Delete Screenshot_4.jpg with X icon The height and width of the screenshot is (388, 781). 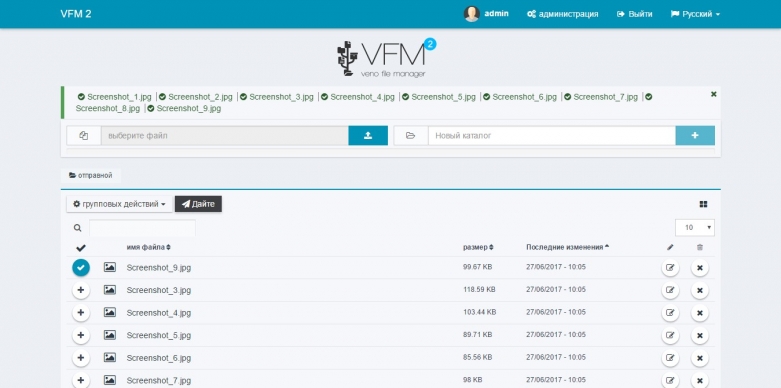click(700, 313)
